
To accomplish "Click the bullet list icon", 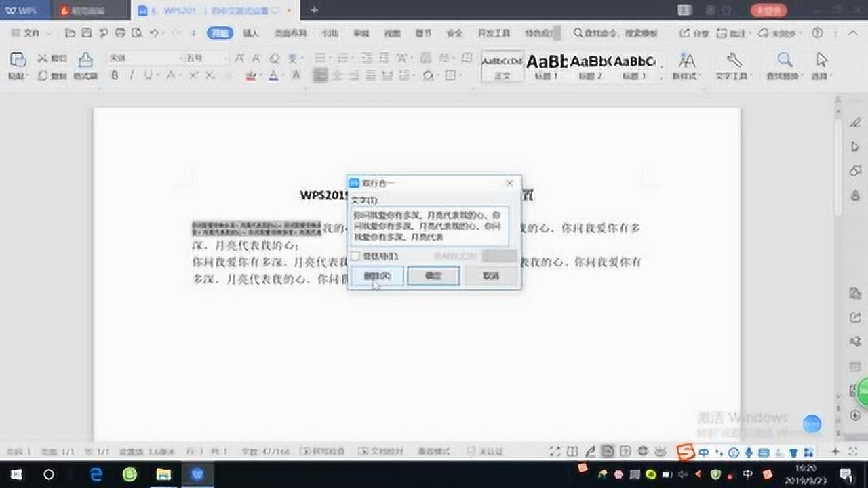I will [319, 58].
